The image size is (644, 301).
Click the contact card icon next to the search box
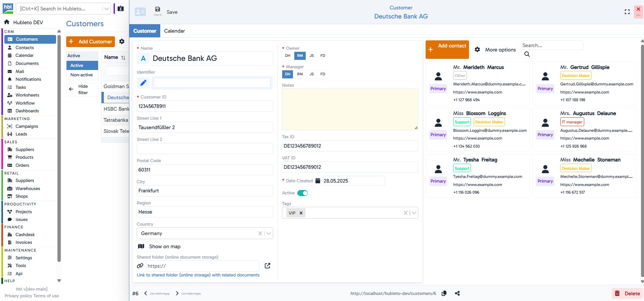[x=121, y=8]
